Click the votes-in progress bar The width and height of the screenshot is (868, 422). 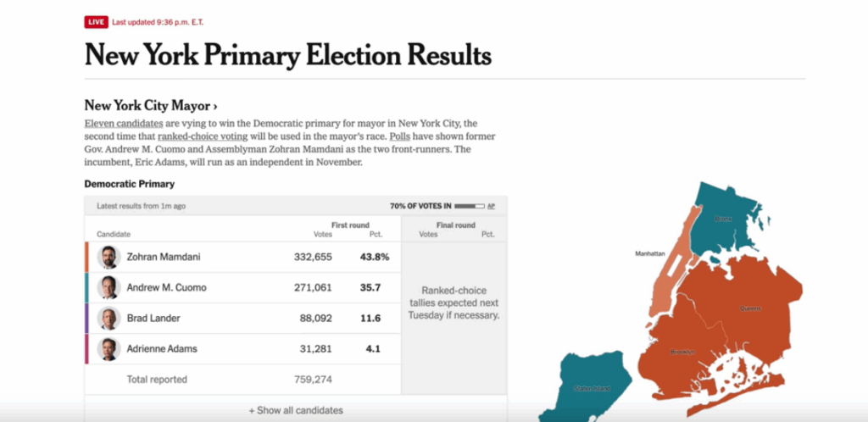click(469, 206)
